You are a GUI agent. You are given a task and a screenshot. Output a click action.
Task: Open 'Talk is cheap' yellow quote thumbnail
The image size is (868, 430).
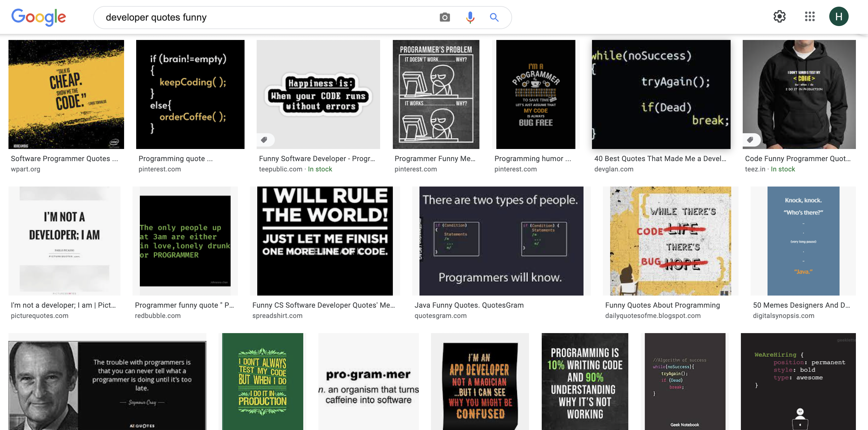[x=66, y=94]
